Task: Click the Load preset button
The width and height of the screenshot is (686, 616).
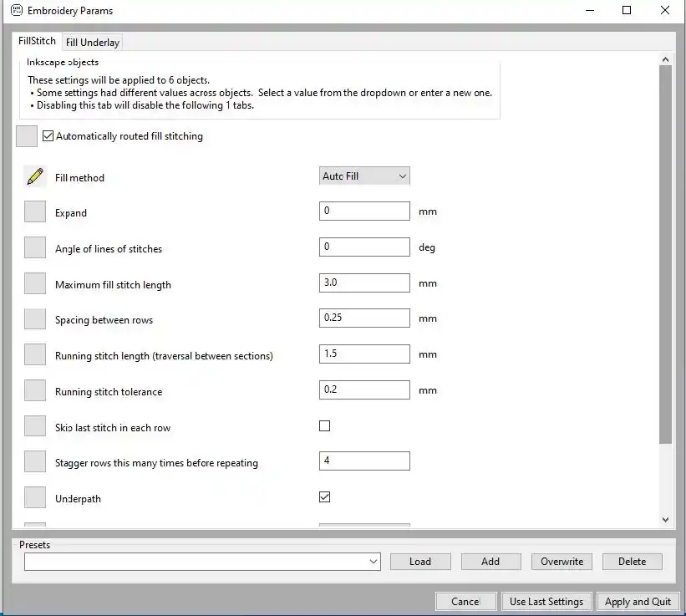Action: pyautogui.click(x=420, y=562)
